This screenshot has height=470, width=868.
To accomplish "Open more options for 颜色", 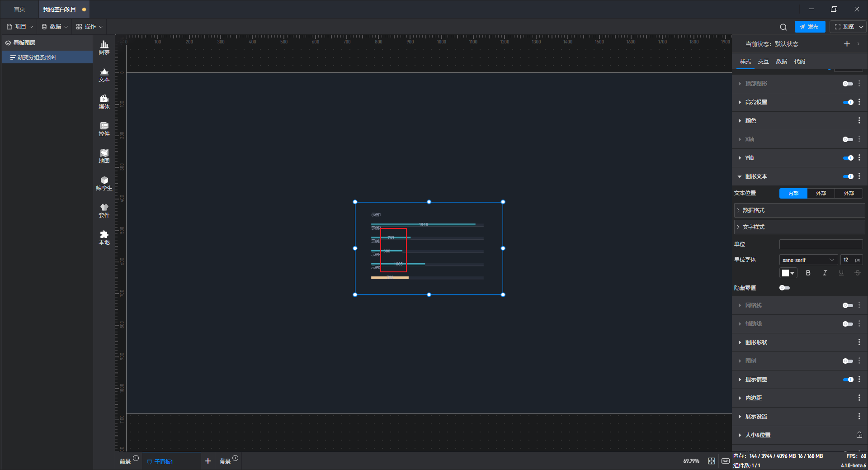I will (x=859, y=121).
